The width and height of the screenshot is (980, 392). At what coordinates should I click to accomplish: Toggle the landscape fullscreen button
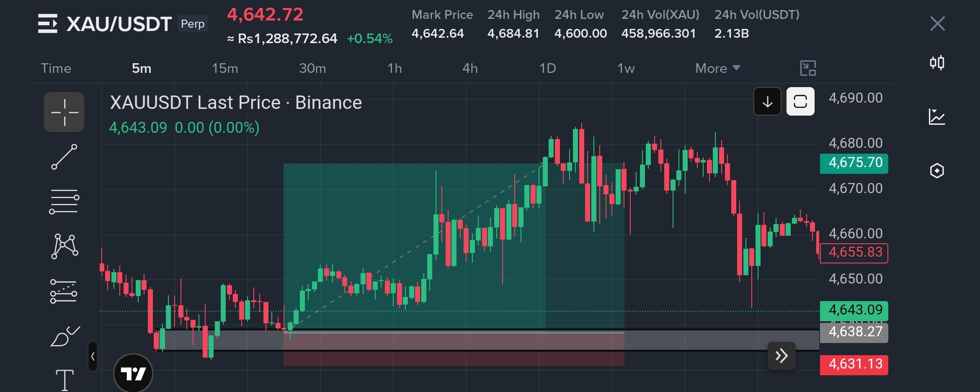(800, 101)
